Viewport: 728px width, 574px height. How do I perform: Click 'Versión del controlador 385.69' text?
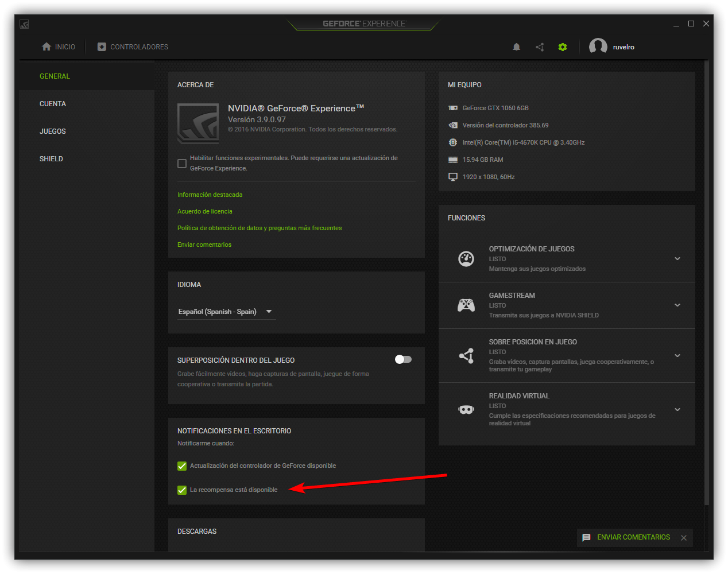[505, 125]
